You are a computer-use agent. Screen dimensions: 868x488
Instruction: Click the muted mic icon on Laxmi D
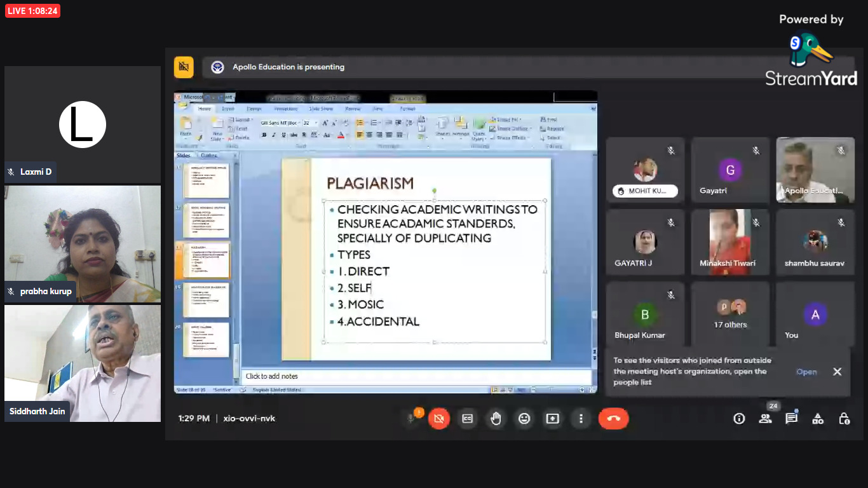pyautogui.click(x=11, y=172)
